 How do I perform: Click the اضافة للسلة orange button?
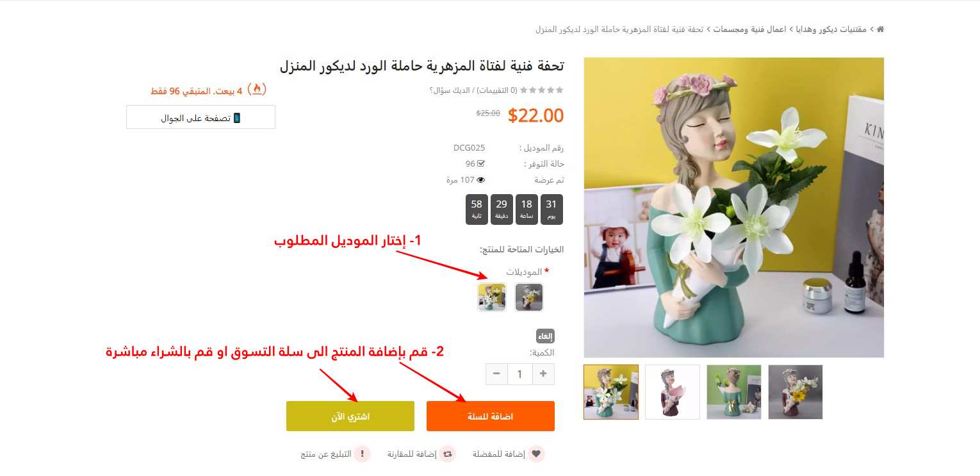tap(491, 416)
